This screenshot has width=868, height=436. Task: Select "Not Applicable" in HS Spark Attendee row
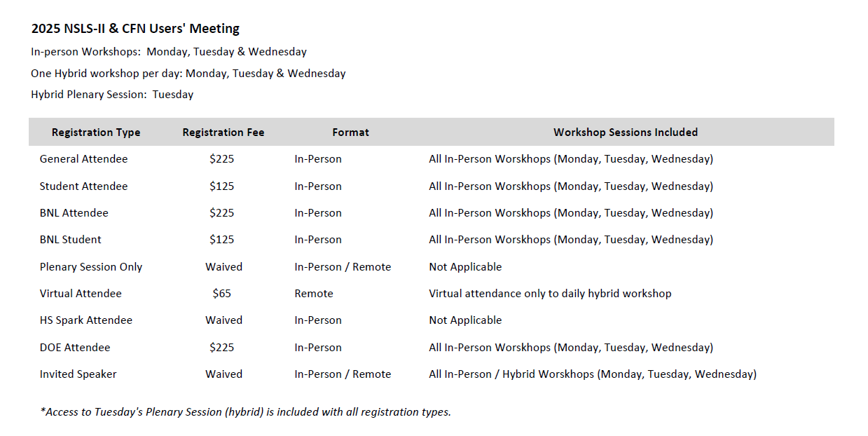point(465,320)
